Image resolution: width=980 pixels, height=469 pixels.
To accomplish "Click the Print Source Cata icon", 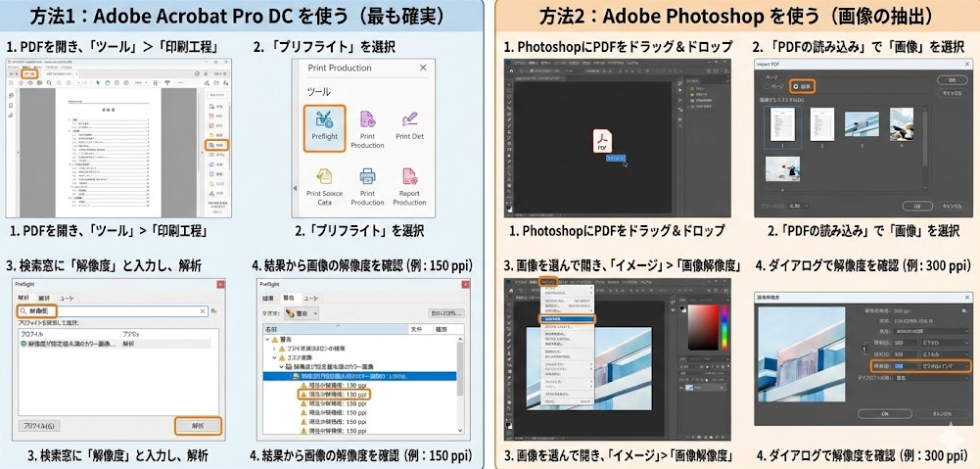I will (324, 185).
